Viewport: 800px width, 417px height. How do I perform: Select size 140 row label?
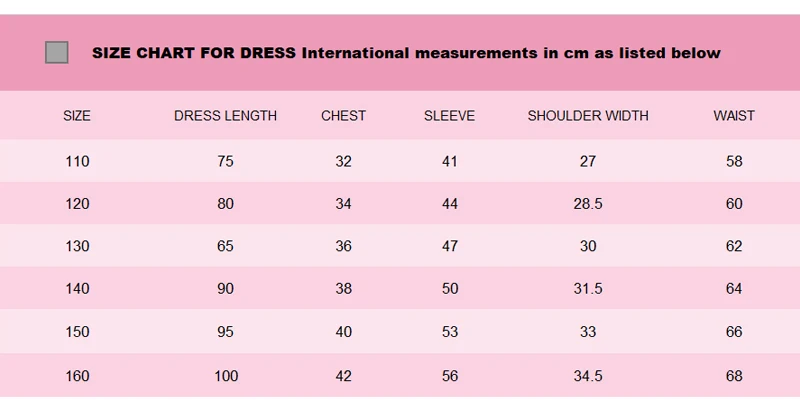click(78, 288)
